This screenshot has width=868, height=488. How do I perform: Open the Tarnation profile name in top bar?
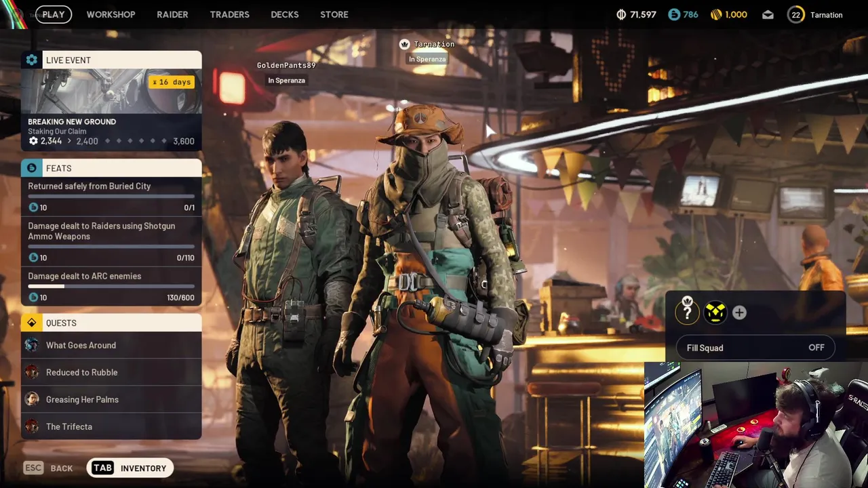click(x=826, y=15)
